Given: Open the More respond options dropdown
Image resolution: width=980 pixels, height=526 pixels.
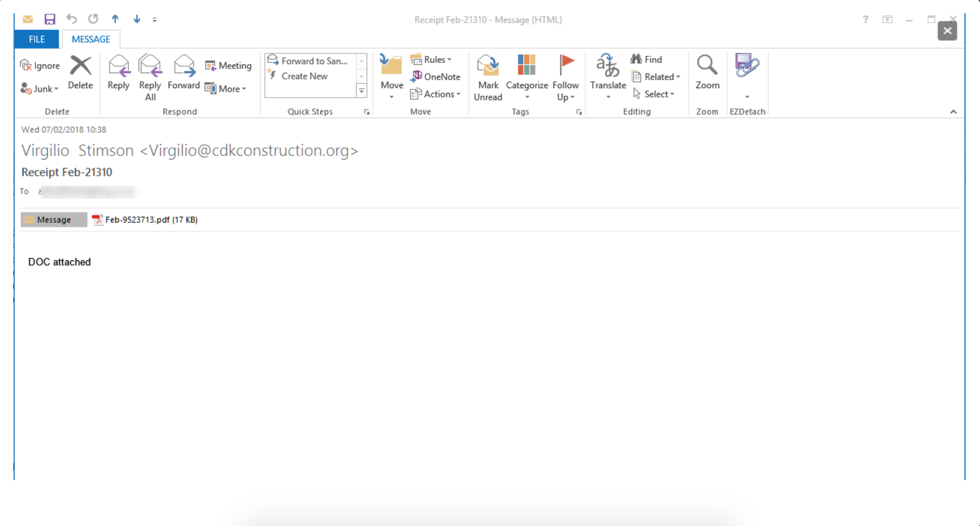Looking at the screenshot, I should click(226, 89).
